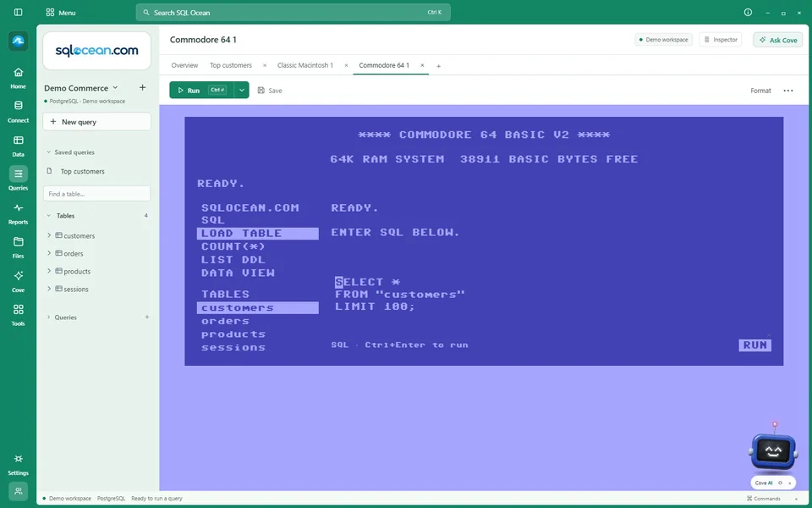Click the sqlocean.com logo card
The height and width of the screenshot is (508, 812).
coord(96,51)
